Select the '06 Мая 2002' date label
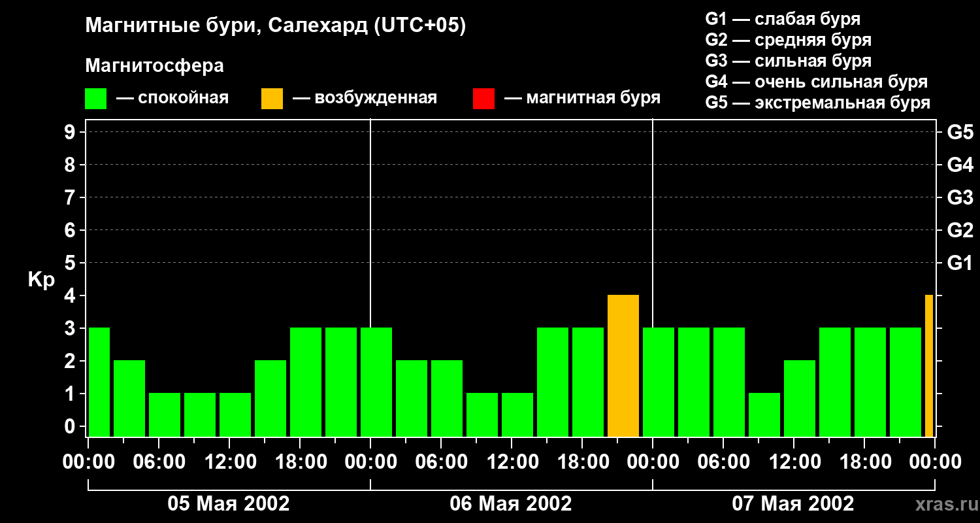 coord(511,503)
